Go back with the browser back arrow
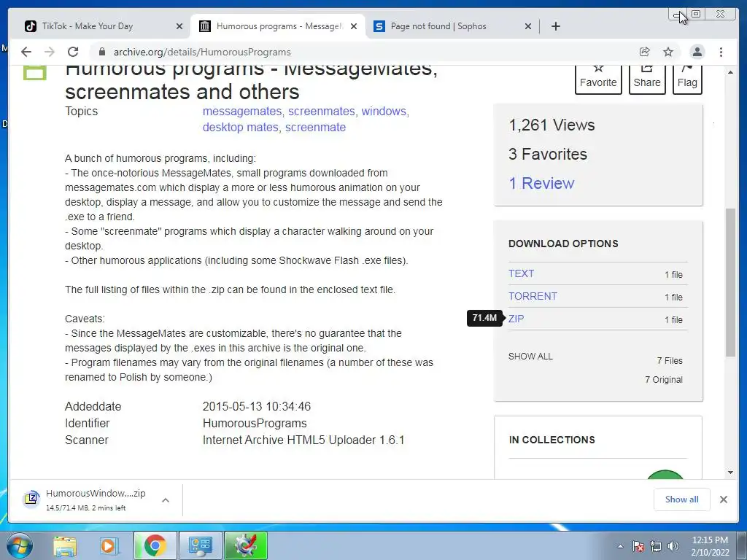 click(26, 52)
